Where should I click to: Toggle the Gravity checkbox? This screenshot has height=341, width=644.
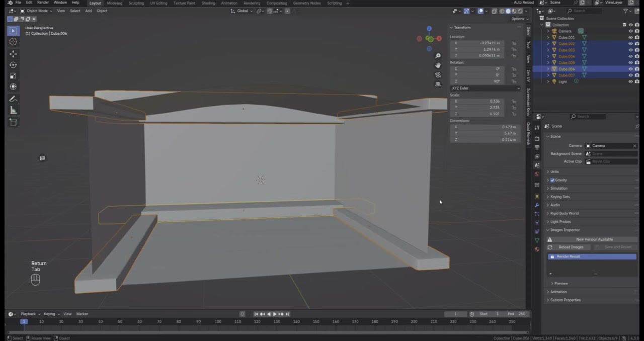pyautogui.click(x=552, y=180)
